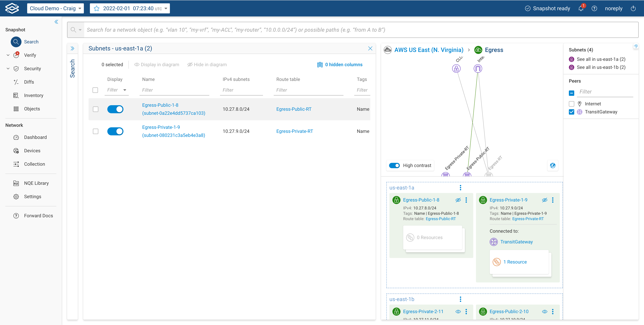Uncheck the TransitGateway peer checkbox

click(572, 112)
